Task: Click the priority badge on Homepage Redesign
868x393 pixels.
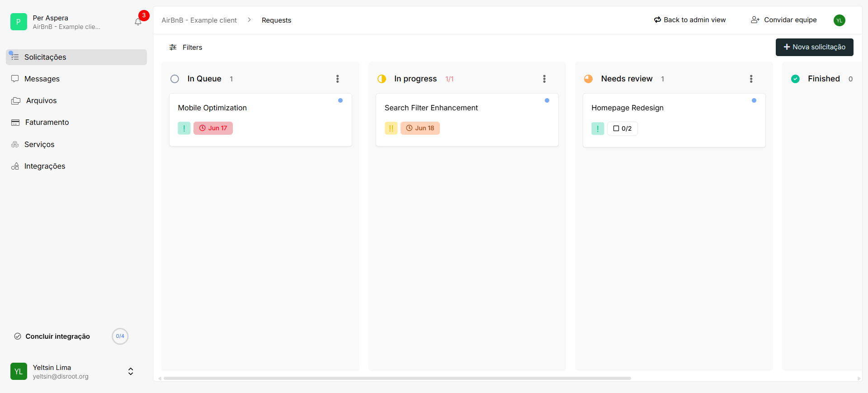Action: (x=598, y=128)
